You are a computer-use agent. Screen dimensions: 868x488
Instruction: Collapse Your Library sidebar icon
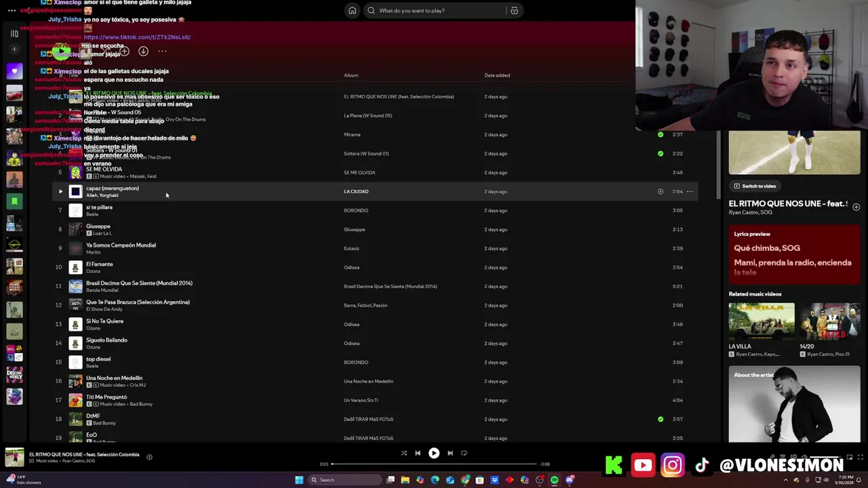pos(14,33)
